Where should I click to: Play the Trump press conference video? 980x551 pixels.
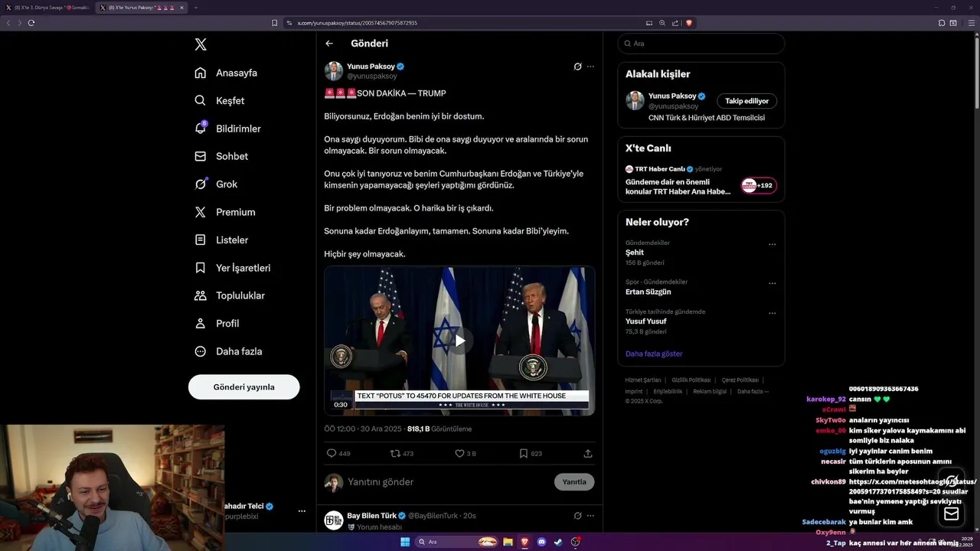459,341
